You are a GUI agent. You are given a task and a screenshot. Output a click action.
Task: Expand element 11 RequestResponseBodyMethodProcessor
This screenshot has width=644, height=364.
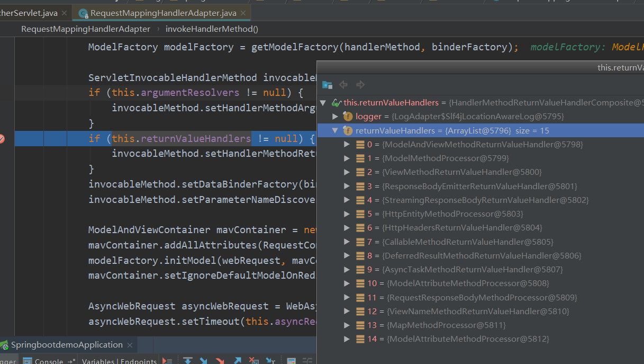[x=347, y=297]
